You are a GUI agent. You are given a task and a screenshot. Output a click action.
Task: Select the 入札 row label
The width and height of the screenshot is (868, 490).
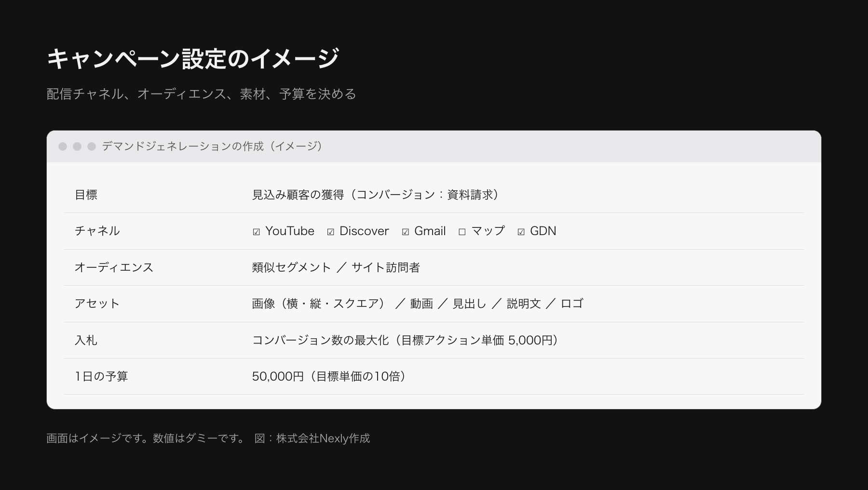click(x=86, y=340)
